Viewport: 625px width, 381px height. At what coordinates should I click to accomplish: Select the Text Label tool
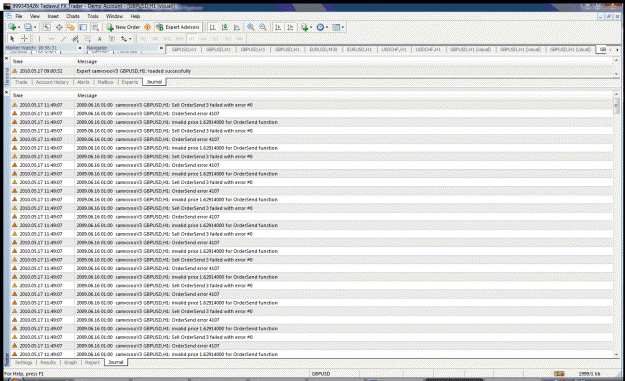point(112,39)
